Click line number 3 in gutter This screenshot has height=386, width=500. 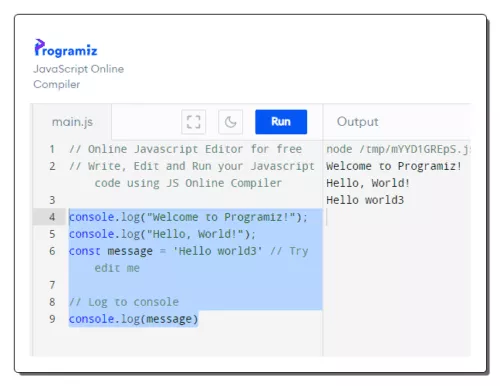(x=52, y=200)
